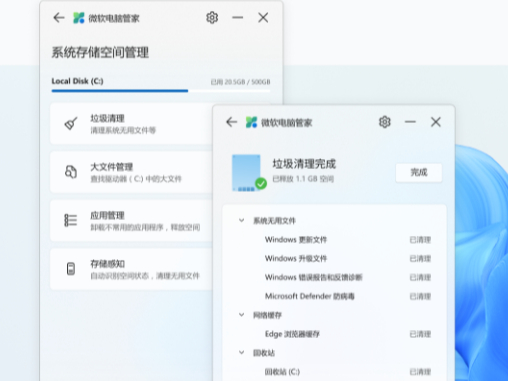
Task: Click the 完成 button
Action: (x=419, y=172)
